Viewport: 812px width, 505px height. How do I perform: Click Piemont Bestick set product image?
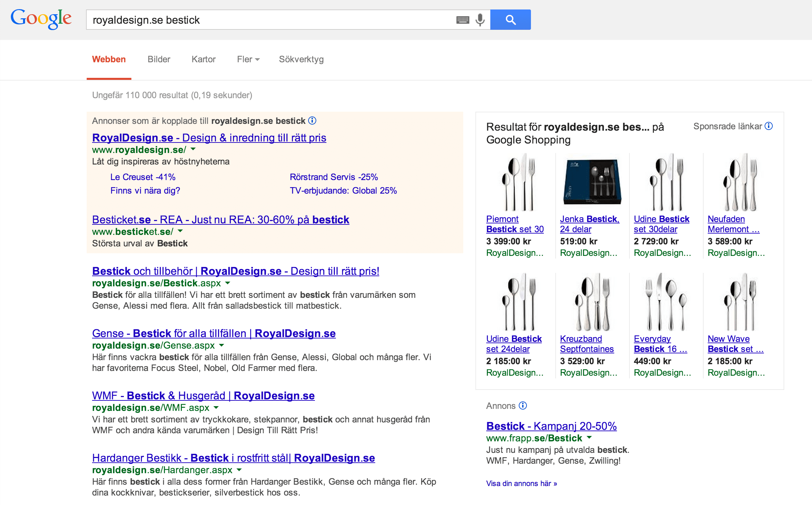[518, 182]
